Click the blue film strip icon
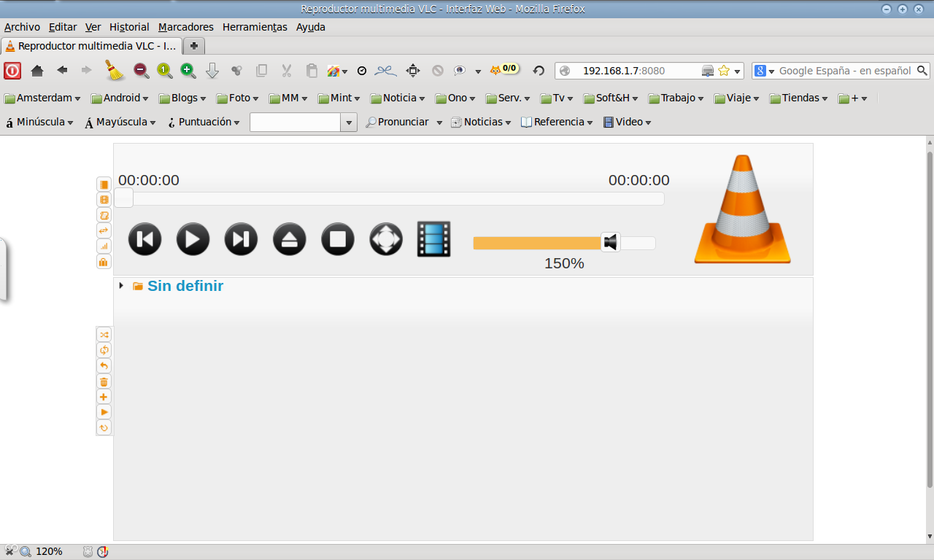934x560 pixels. 434,239
